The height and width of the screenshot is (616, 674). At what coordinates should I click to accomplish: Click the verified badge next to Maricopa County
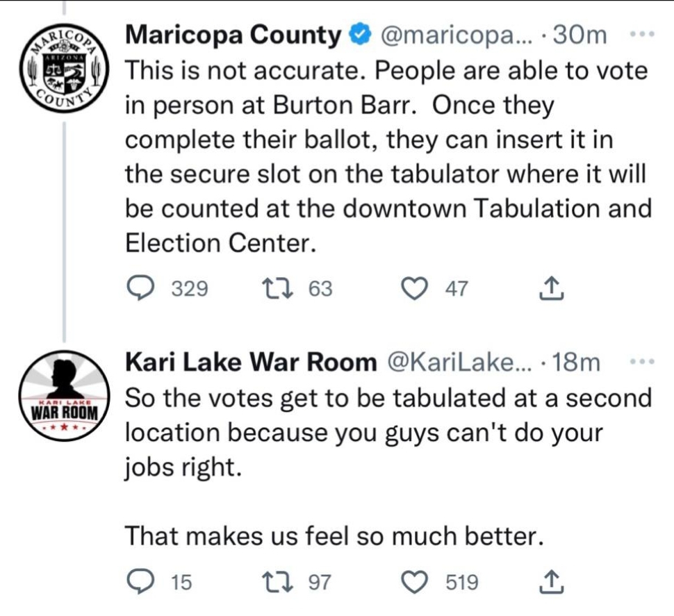(361, 35)
